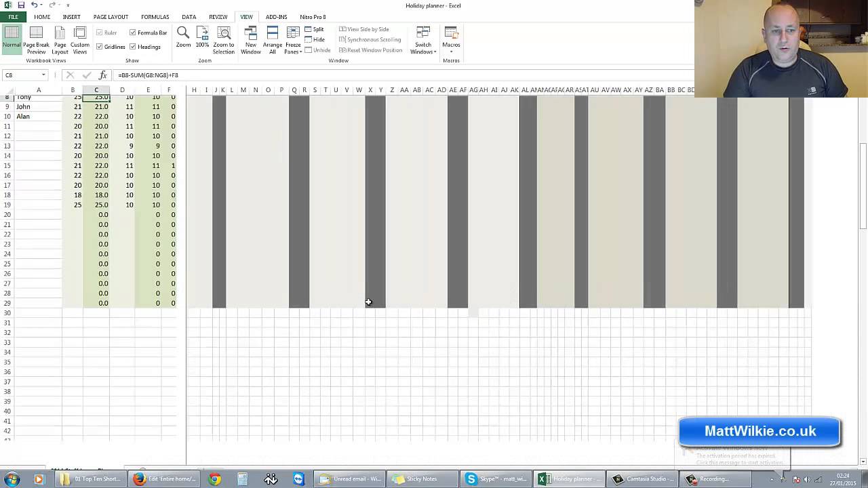This screenshot has width=868, height=488.
Task: Open the Zoom dialog
Action: (183, 37)
